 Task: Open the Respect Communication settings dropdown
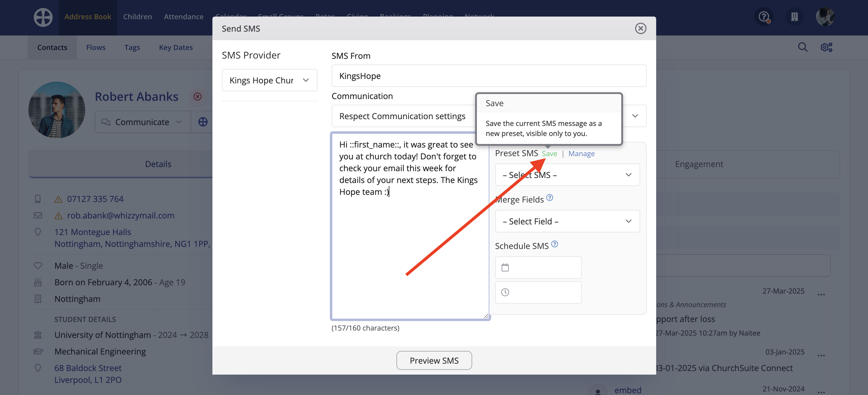[x=489, y=116]
